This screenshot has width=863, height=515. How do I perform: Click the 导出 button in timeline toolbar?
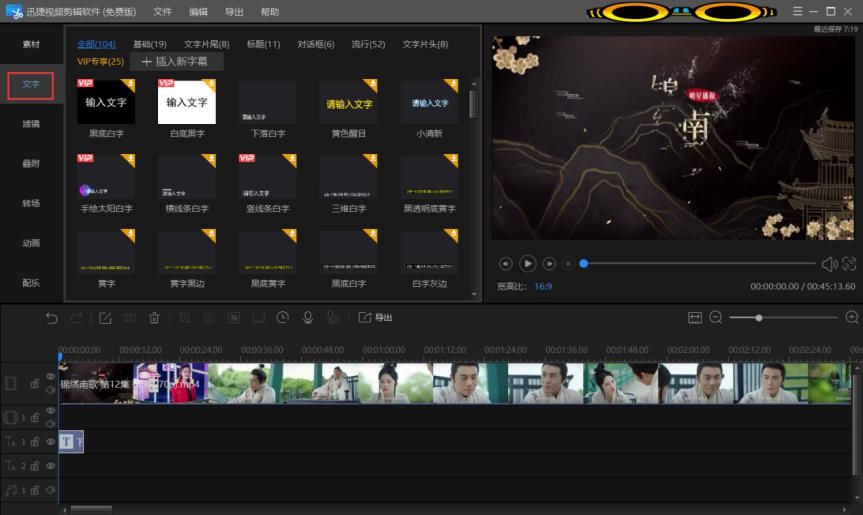coord(375,317)
